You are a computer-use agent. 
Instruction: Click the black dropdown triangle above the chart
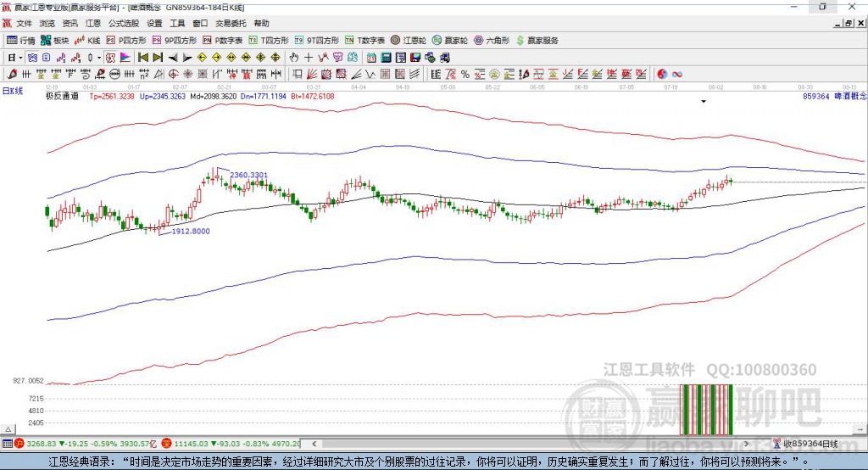(704, 102)
